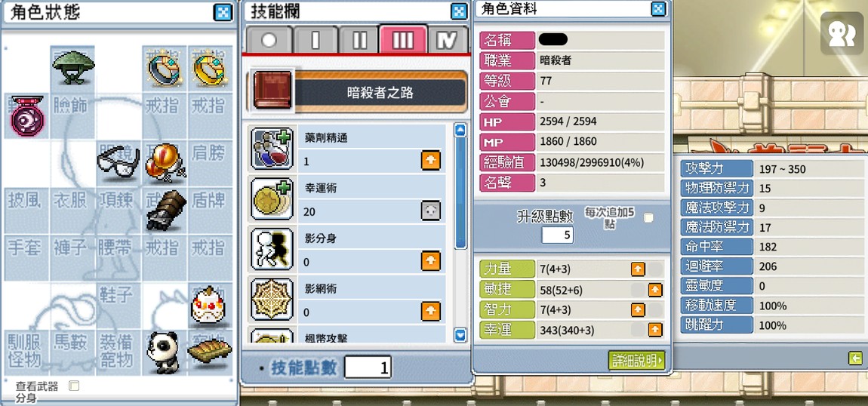Click the panda pet icon
The height and width of the screenshot is (406, 868).
tap(163, 352)
